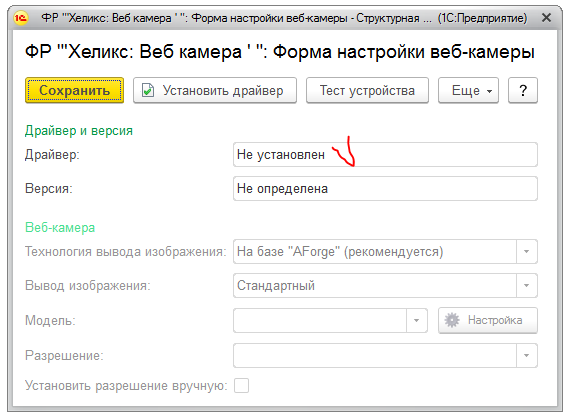
Task: Click the Драйвер: label
Action: (52, 155)
